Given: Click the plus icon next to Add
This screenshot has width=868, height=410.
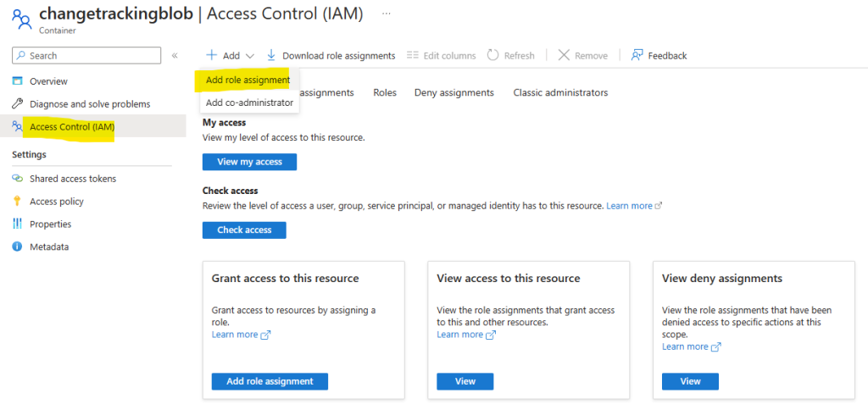Looking at the screenshot, I should coord(211,55).
